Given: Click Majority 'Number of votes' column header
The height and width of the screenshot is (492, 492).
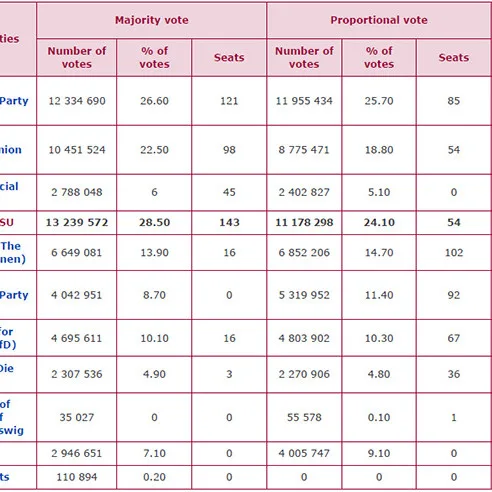Looking at the screenshot, I should [x=77, y=57].
